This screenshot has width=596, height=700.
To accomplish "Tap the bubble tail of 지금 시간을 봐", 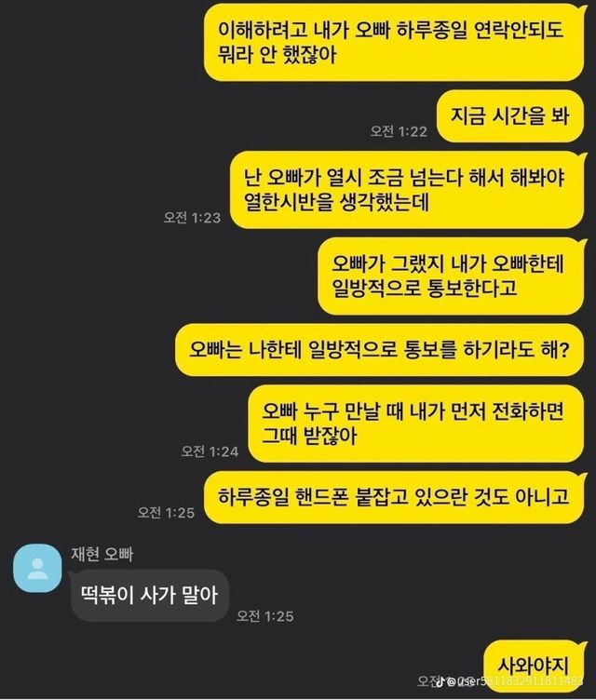I will click(585, 95).
